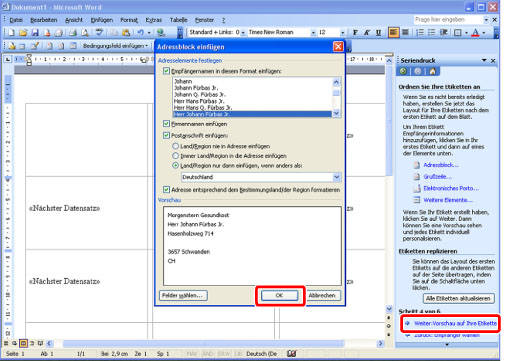Click the Bold formatting icon
The height and width of the screenshot is (361, 511).
pyautogui.click(x=355, y=33)
